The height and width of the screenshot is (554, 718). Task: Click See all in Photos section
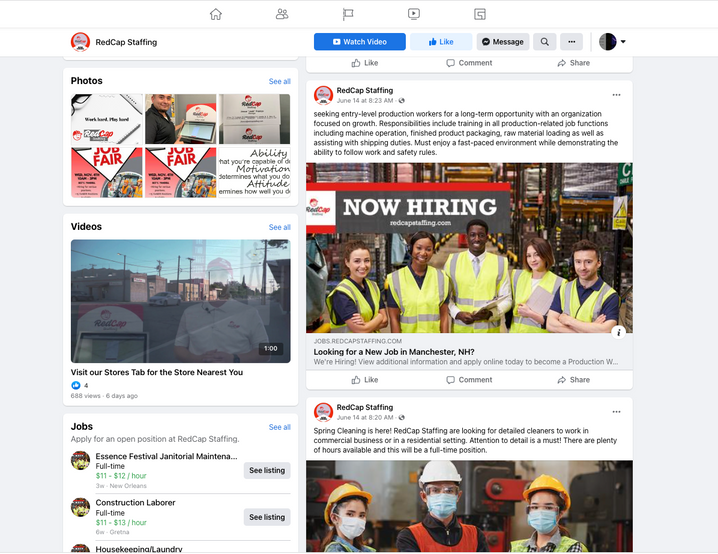tap(279, 81)
